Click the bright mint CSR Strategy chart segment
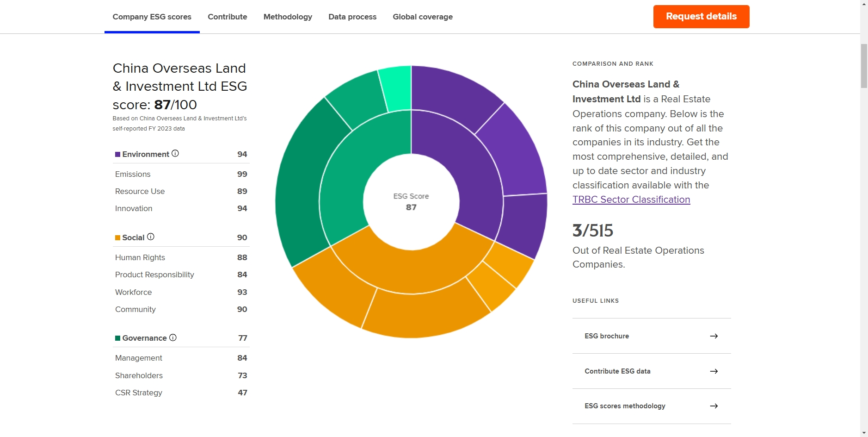The image size is (868, 437). point(397,88)
